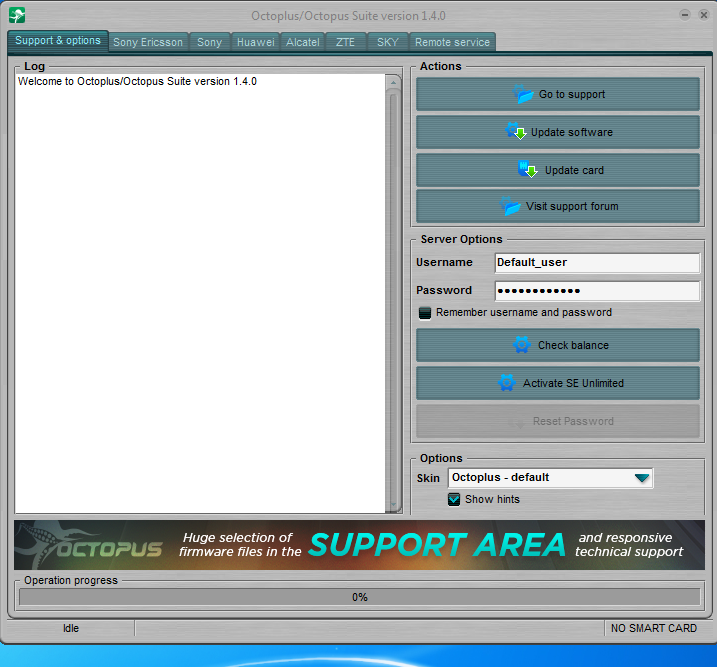Viewport: 717px width, 667px height.
Task: Open the Sony tab
Action: pyautogui.click(x=209, y=42)
